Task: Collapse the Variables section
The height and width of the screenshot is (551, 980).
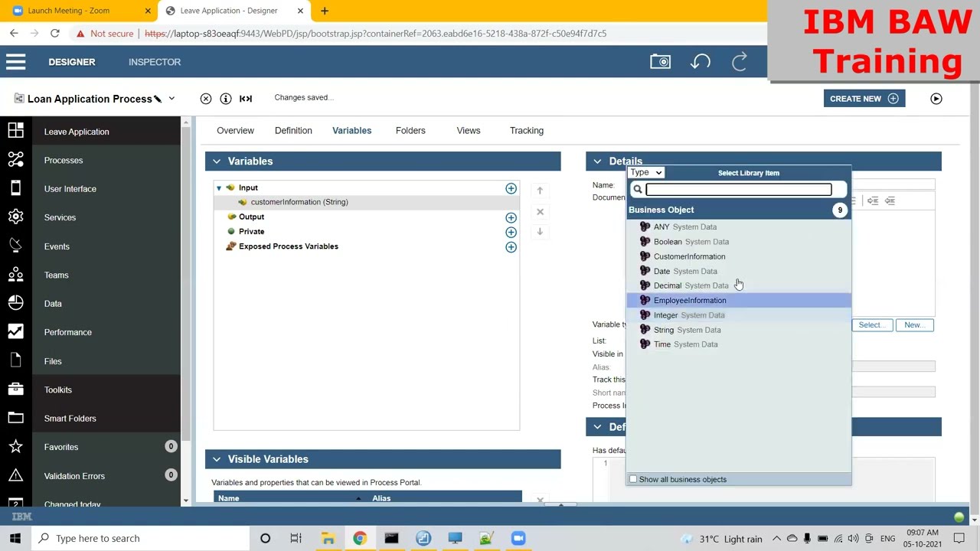Action: tap(217, 161)
